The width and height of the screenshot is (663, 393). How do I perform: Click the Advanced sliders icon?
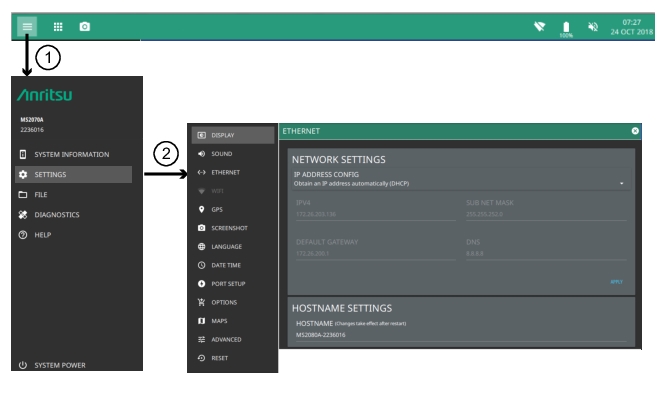tap(202, 340)
